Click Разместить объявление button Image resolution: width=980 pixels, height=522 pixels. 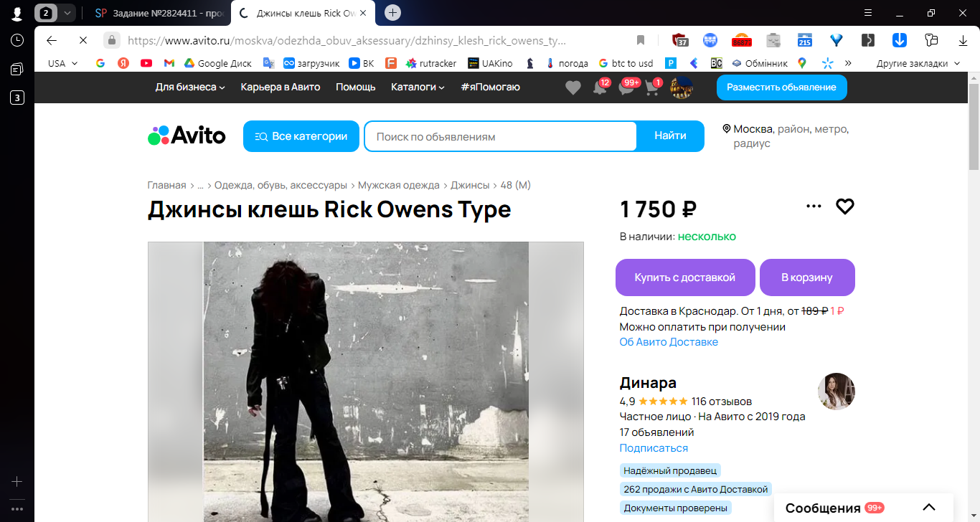(x=781, y=87)
